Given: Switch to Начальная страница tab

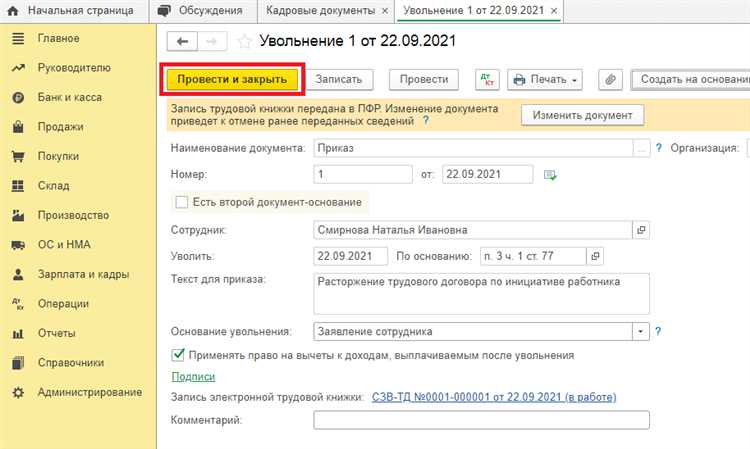Looking at the screenshot, I should [73, 11].
